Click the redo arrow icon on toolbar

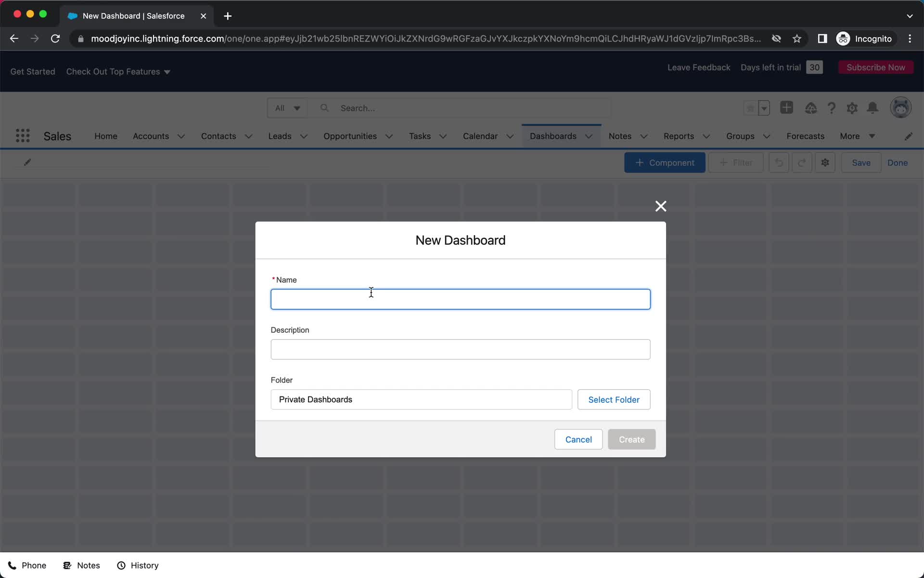click(802, 162)
